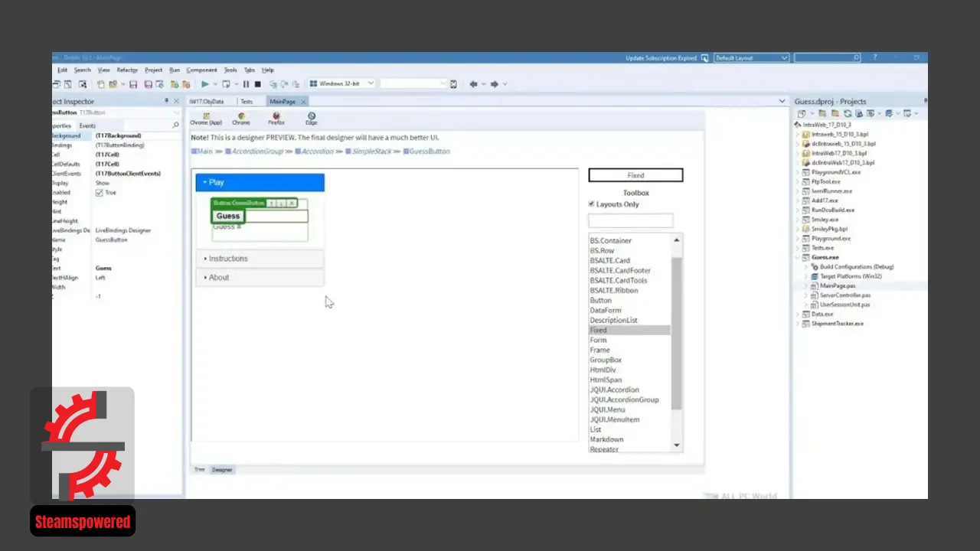
Task: Switch to the Tests editor tab
Action: click(x=247, y=102)
